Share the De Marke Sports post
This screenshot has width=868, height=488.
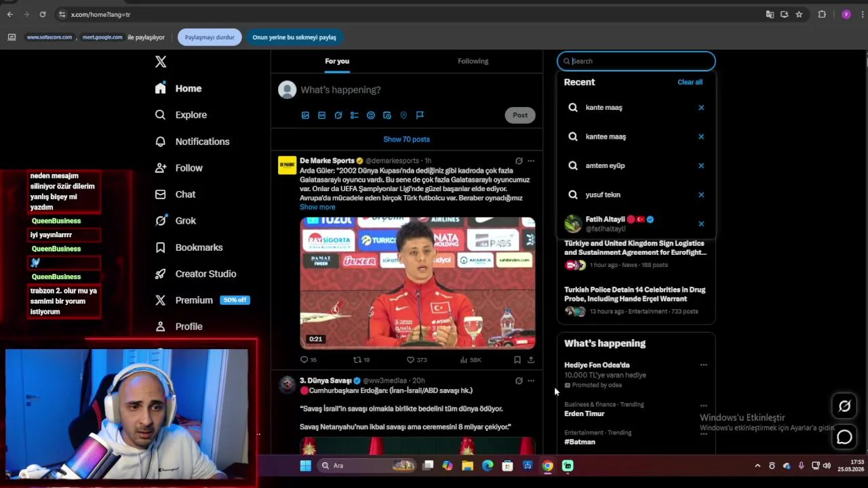(531, 360)
